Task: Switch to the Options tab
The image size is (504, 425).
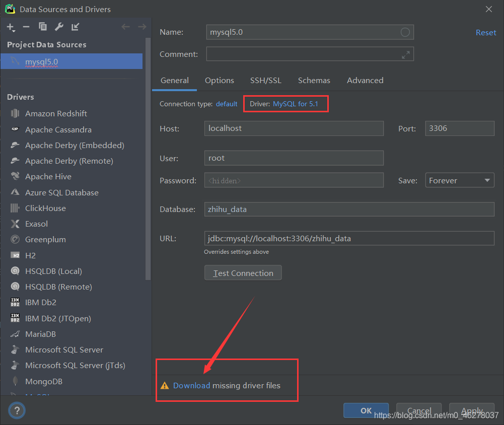Action: click(x=220, y=81)
